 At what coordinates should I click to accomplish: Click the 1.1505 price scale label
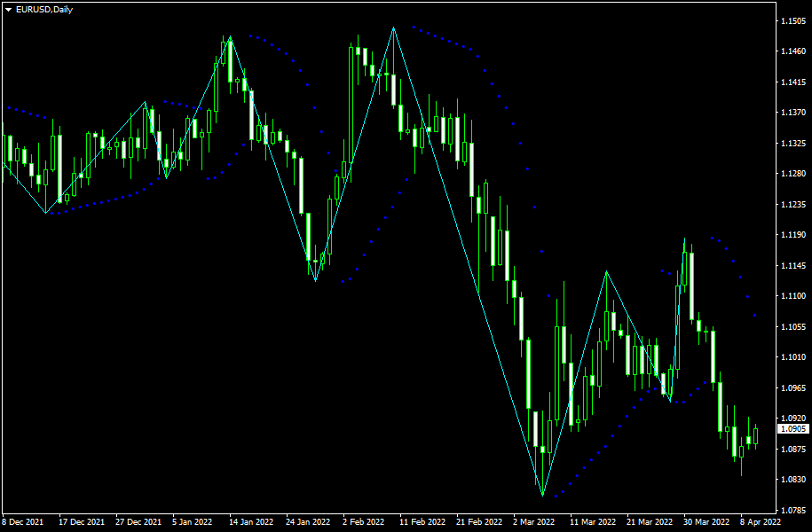click(793, 21)
